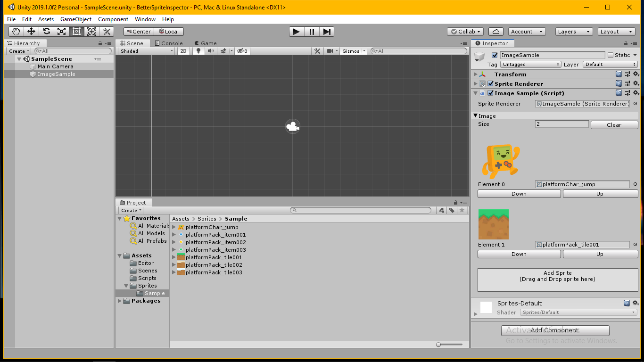
Task: Open the Layers dropdown in toolbar
Action: 574,32
